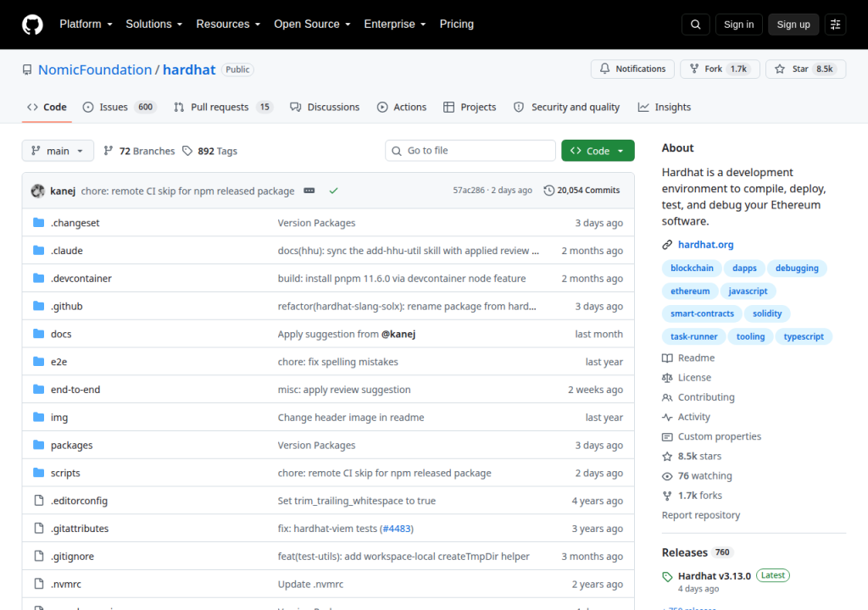
Task: Open the scripts folder
Action: [x=65, y=473]
